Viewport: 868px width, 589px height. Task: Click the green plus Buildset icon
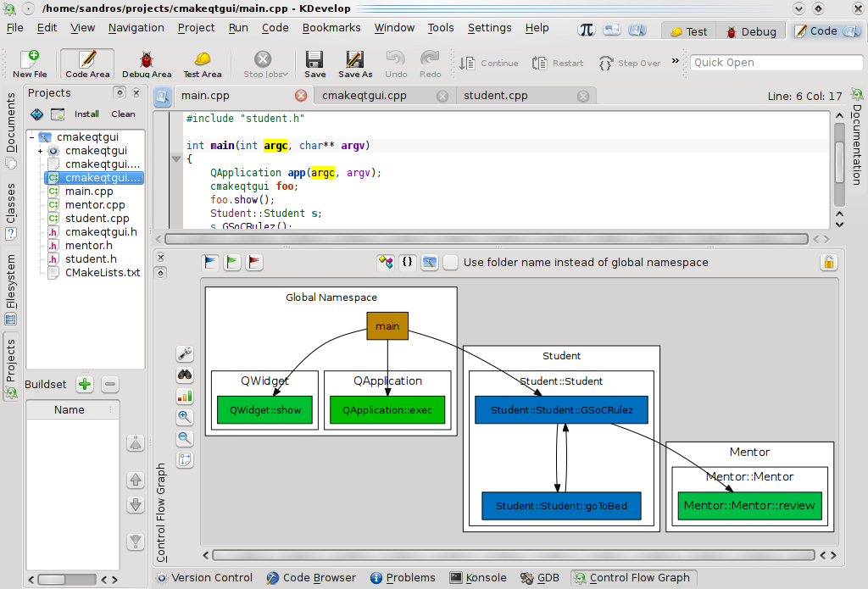pos(85,385)
